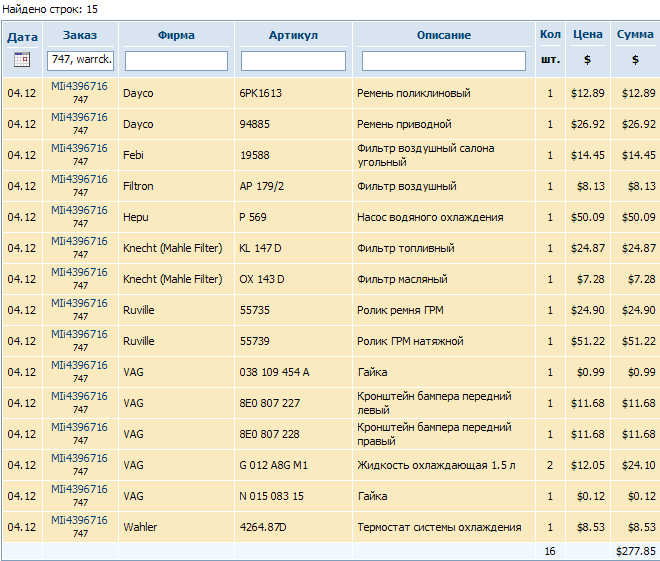660x561 pixels.
Task: Select description 'Ремень приводной'
Action: (x=404, y=124)
